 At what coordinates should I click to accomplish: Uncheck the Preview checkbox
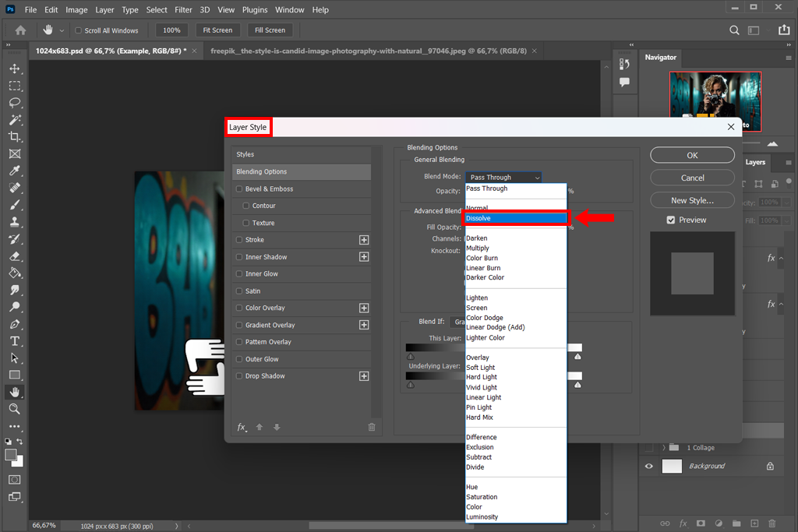(670, 220)
